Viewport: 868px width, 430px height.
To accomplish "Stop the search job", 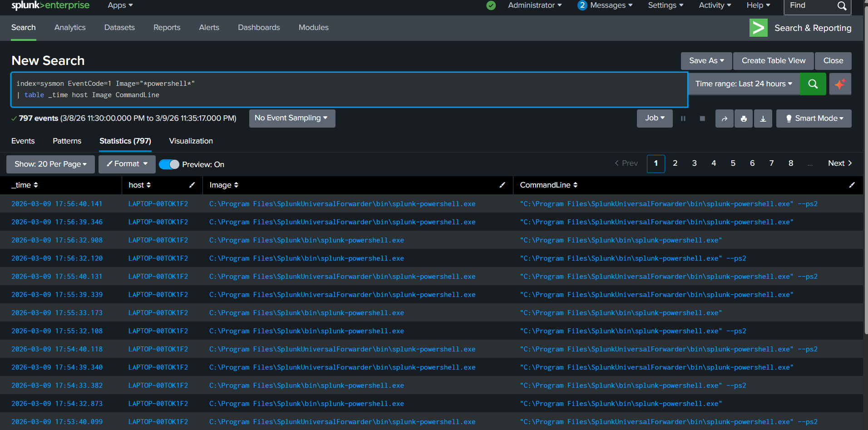I will coord(702,118).
